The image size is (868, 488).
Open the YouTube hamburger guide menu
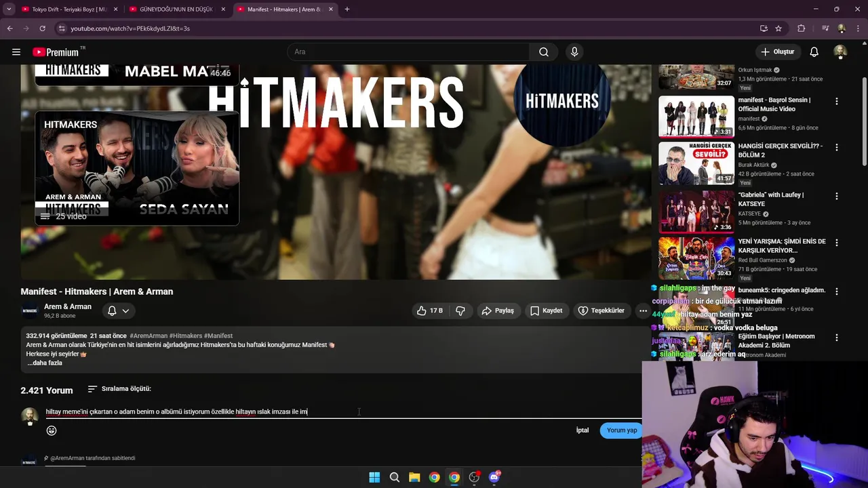coord(16,52)
